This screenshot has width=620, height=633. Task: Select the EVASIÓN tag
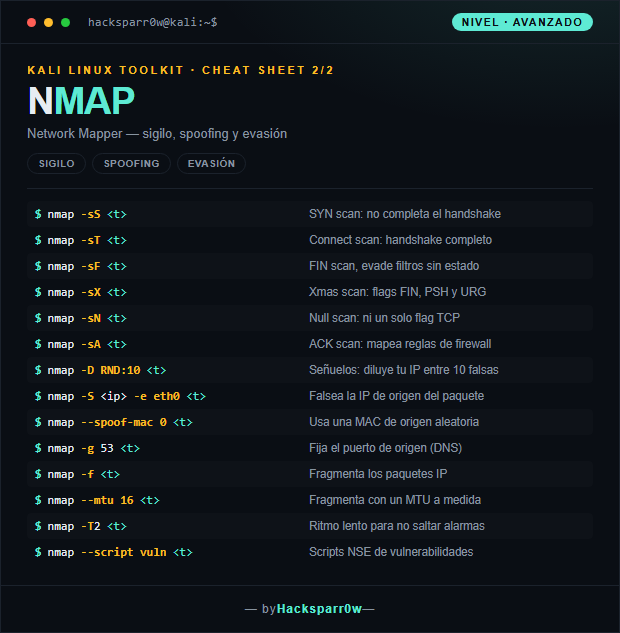(x=211, y=163)
